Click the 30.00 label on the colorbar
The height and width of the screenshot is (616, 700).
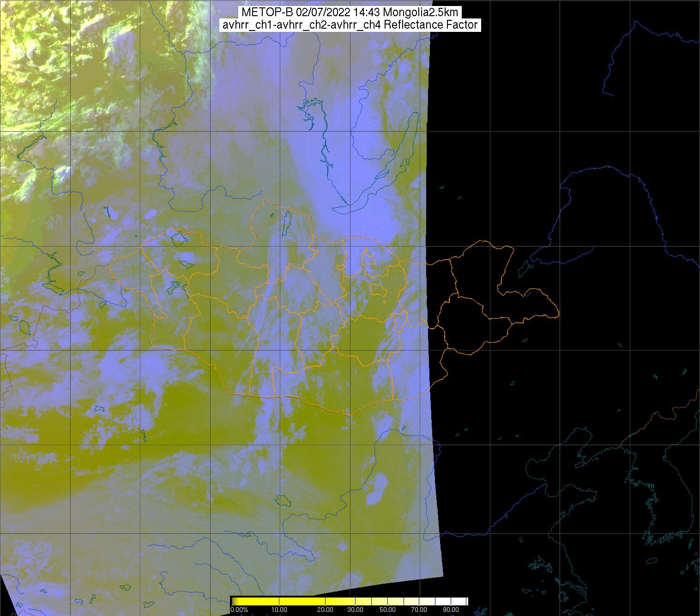(x=355, y=610)
